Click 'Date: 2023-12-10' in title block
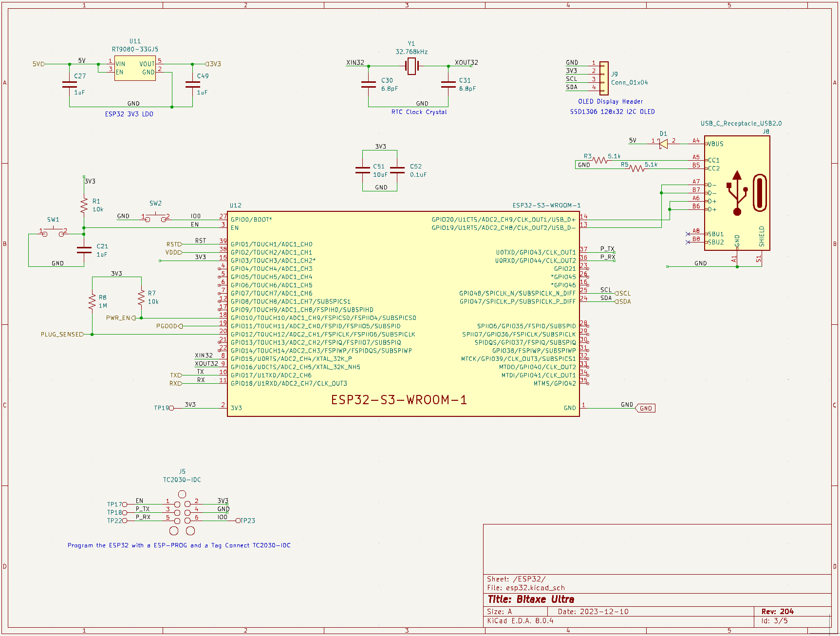 (593, 612)
